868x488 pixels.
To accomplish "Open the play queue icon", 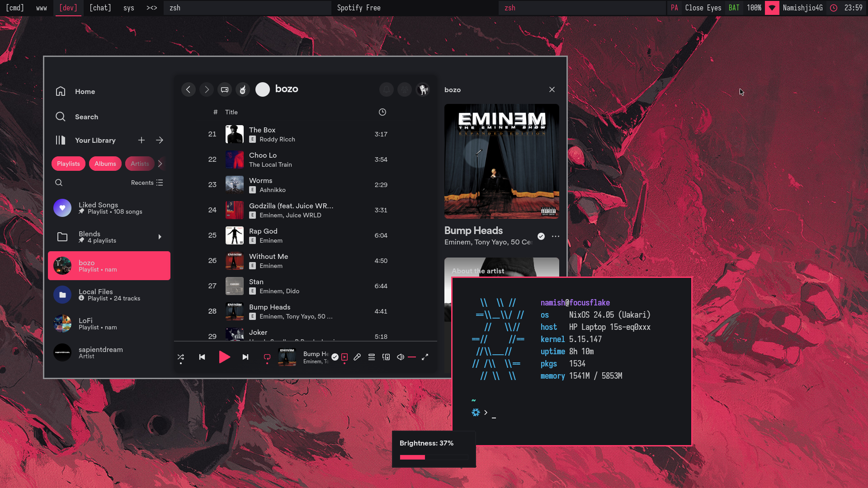I will tap(372, 357).
